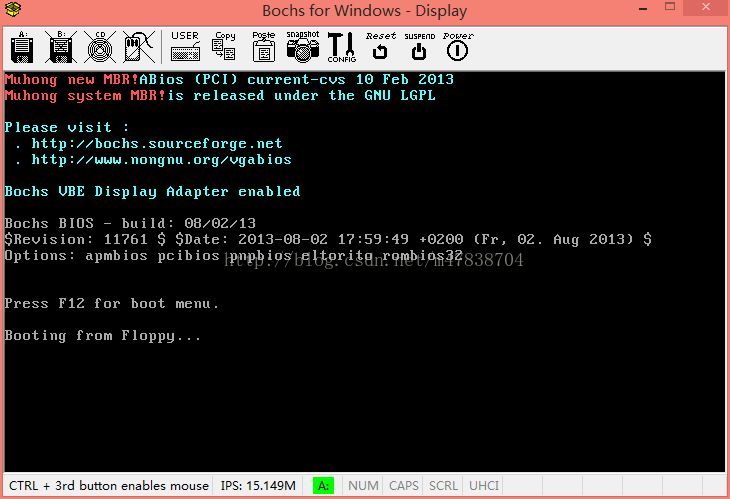
Task: Power off the emulated machine
Action: 458,46
